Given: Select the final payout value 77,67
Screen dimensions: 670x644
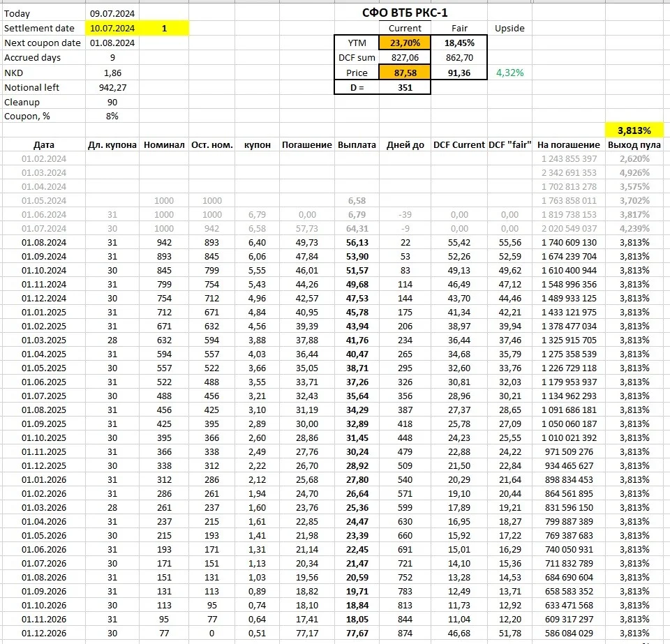Looking at the screenshot, I should [x=357, y=634].
